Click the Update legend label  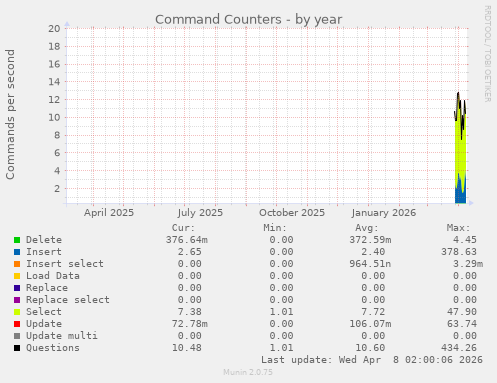44,324
